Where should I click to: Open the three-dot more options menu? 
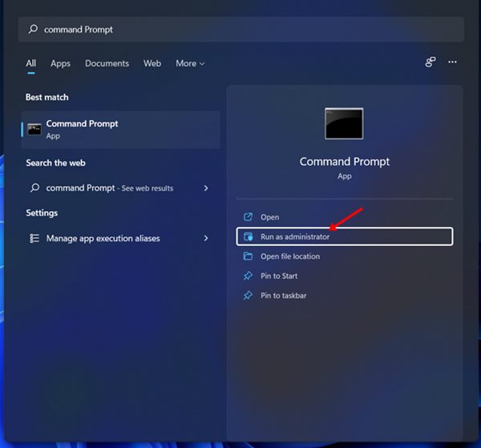tap(452, 62)
